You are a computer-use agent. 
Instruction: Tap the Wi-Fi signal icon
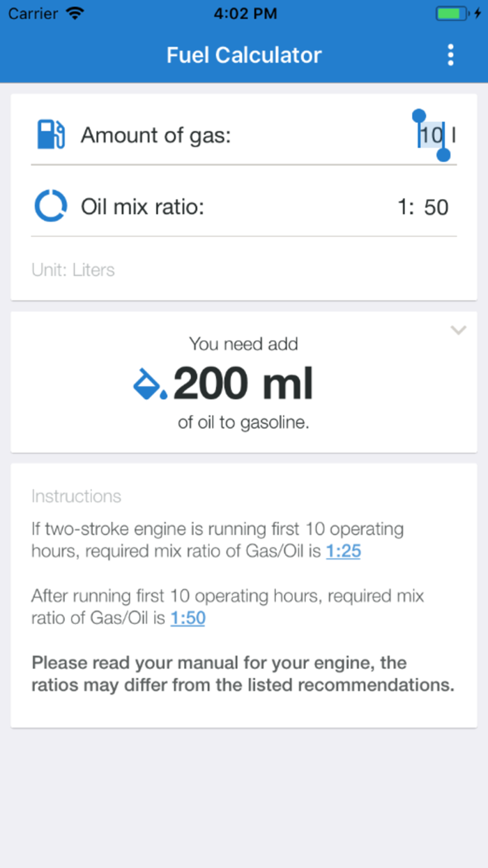tap(74, 13)
